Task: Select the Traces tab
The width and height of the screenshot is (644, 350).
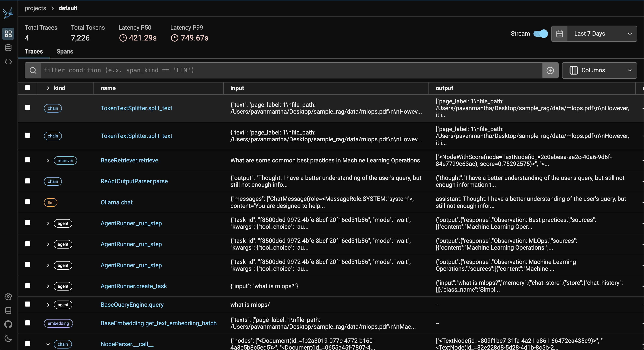Action: tap(34, 51)
